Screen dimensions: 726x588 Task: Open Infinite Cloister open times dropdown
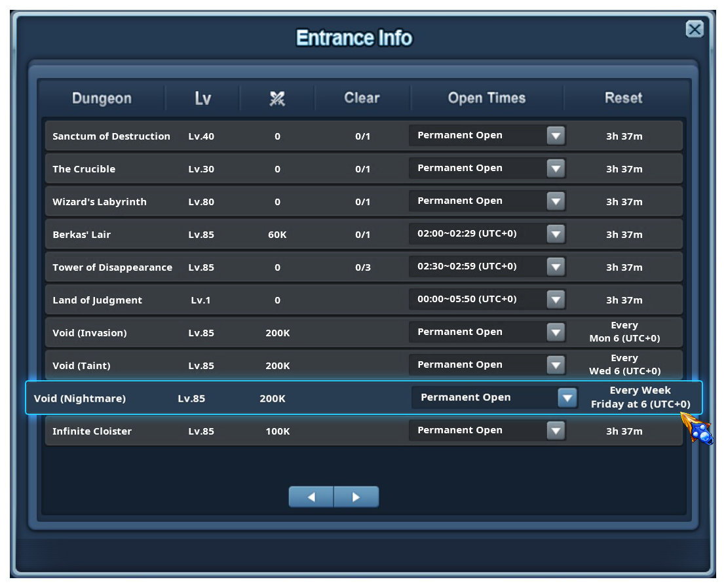tap(556, 431)
